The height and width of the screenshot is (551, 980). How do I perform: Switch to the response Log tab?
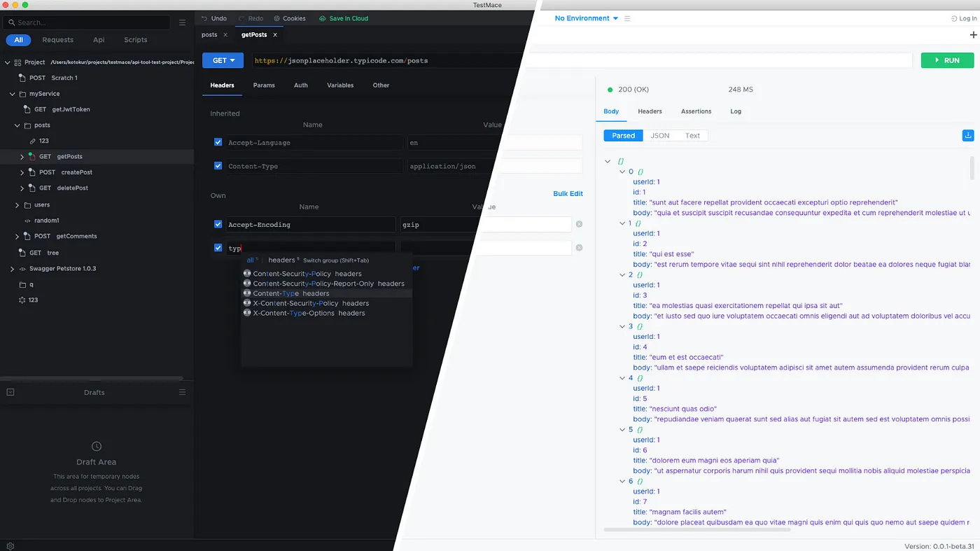coord(736,111)
